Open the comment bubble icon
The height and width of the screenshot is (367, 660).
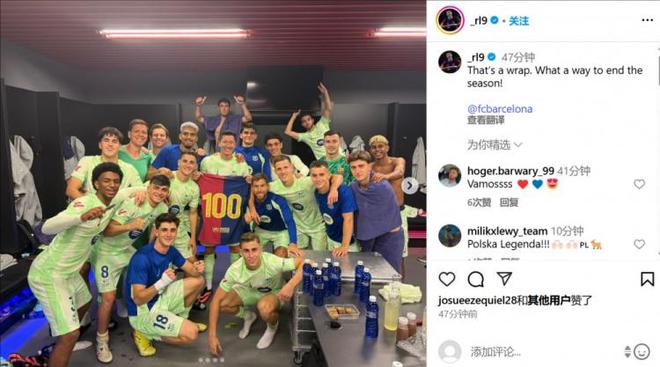[476, 279]
